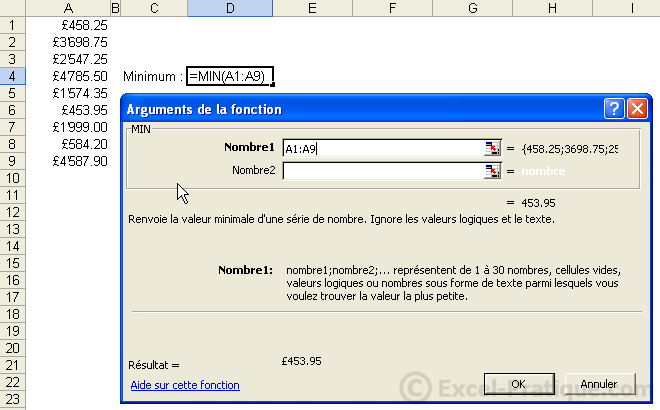Select highlighted row 4 header
The width and height of the screenshot is (660, 410).
coord(12,76)
